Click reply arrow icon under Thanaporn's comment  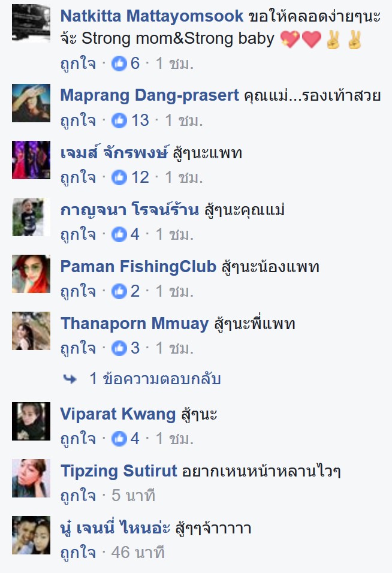point(70,379)
